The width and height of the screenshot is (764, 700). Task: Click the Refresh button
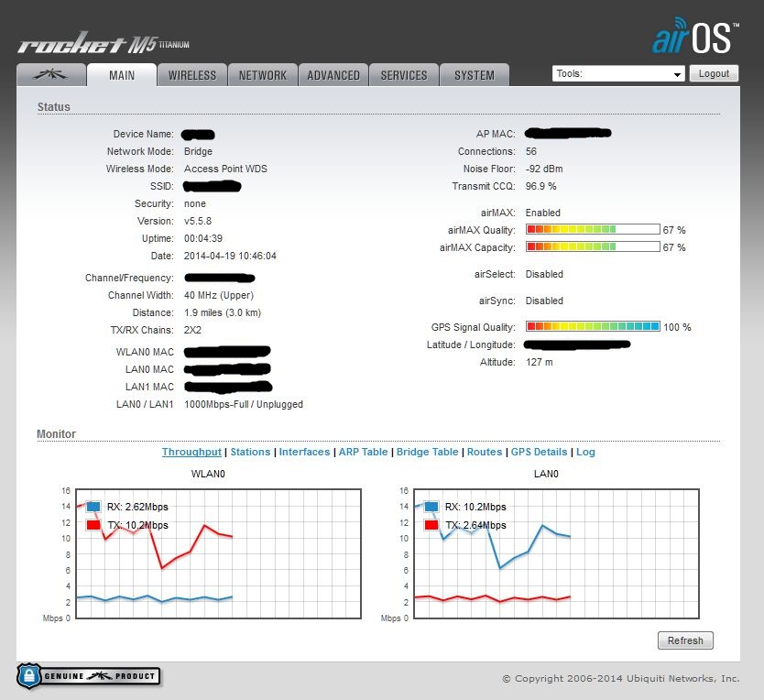(685, 640)
